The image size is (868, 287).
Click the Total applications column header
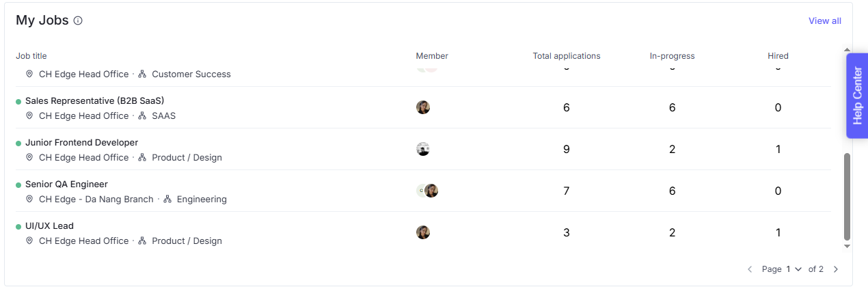pos(566,56)
